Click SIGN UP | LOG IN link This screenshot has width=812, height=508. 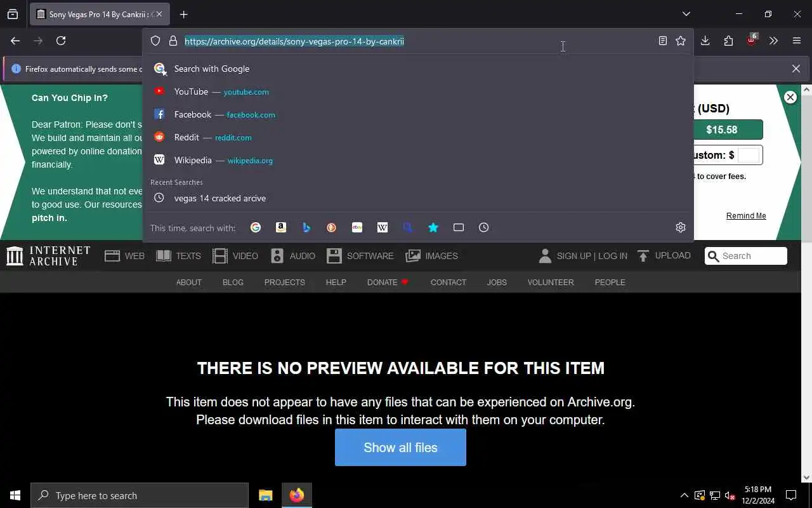click(x=583, y=256)
